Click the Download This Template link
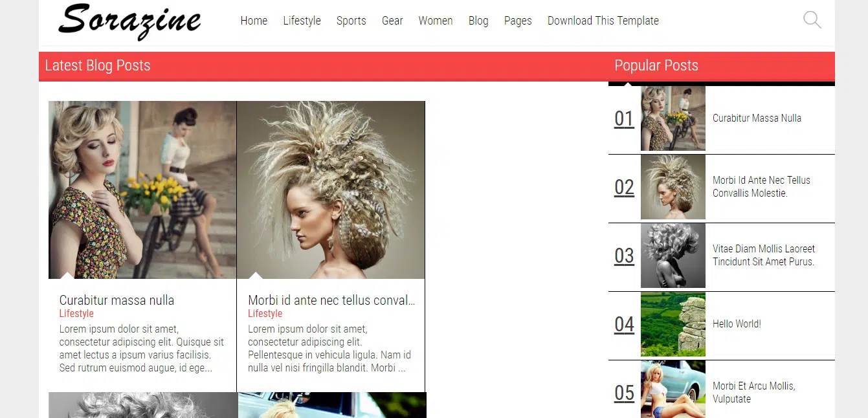Screen dimensions: 868x418 pyautogui.click(x=603, y=21)
